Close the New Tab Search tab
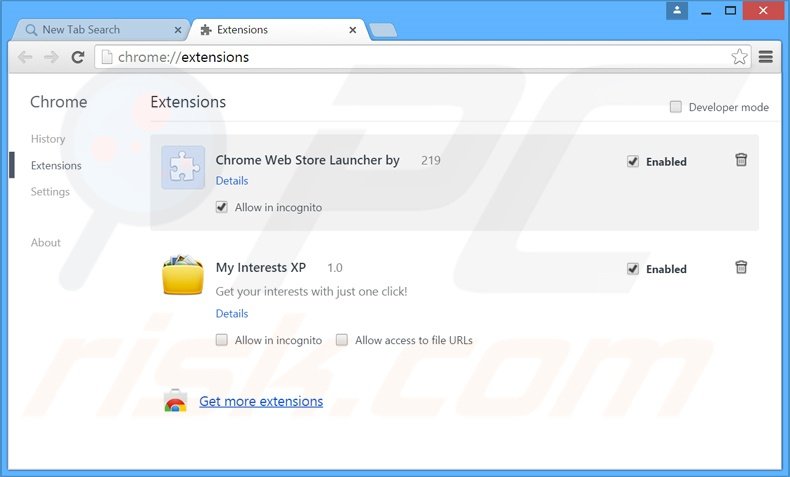Viewport: 790px width, 477px height. pos(178,30)
